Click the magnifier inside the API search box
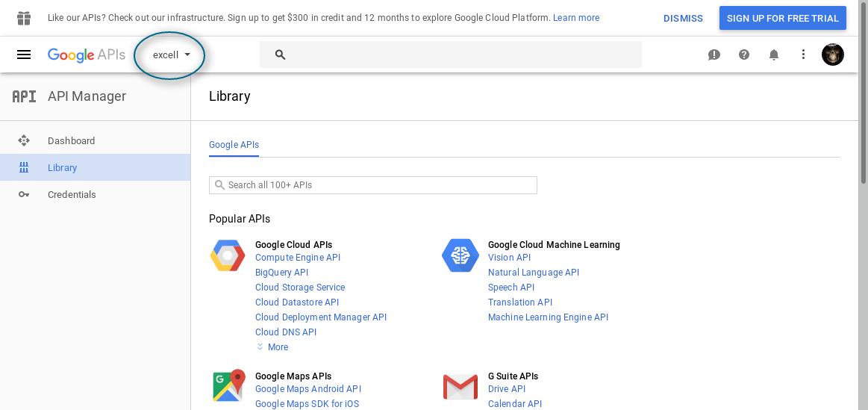The height and width of the screenshot is (410, 868). pos(219,185)
